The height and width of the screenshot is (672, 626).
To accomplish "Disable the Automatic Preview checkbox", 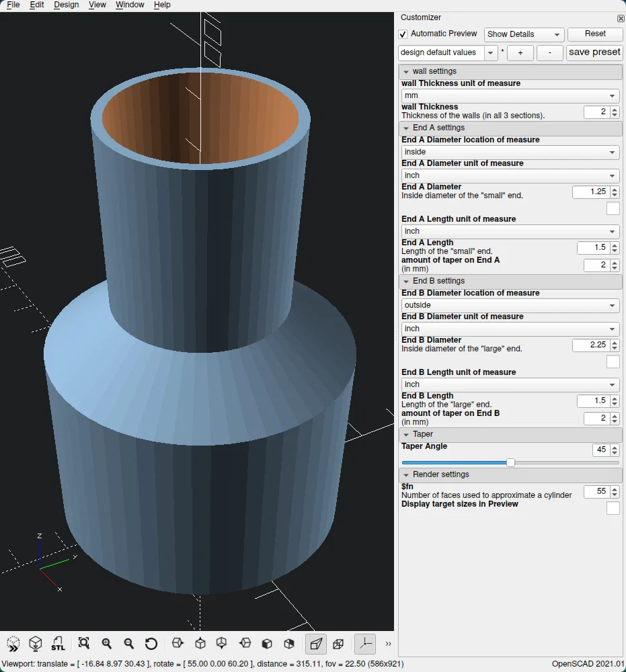I will pyautogui.click(x=403, y=34).
